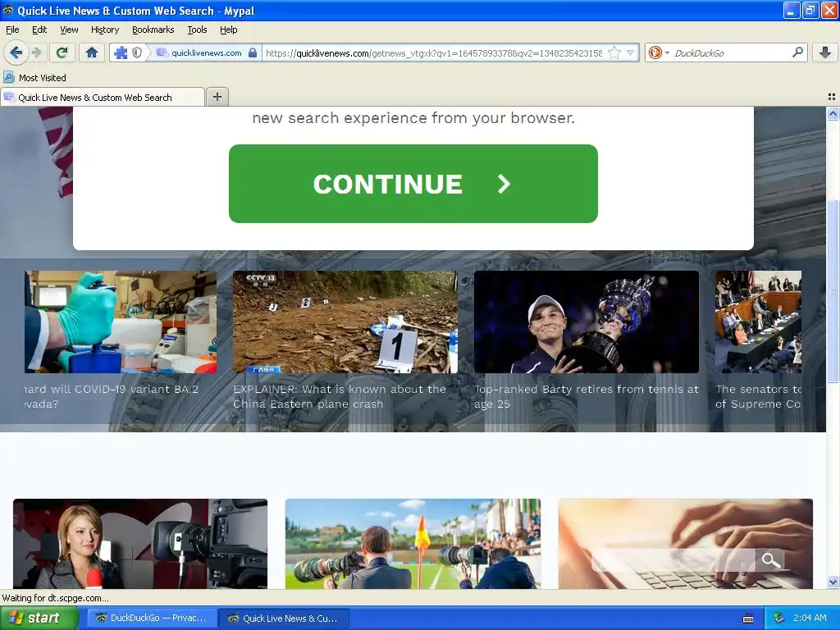Open the tracking protection shield icon

pyautogui.click(x=137, y=52)
